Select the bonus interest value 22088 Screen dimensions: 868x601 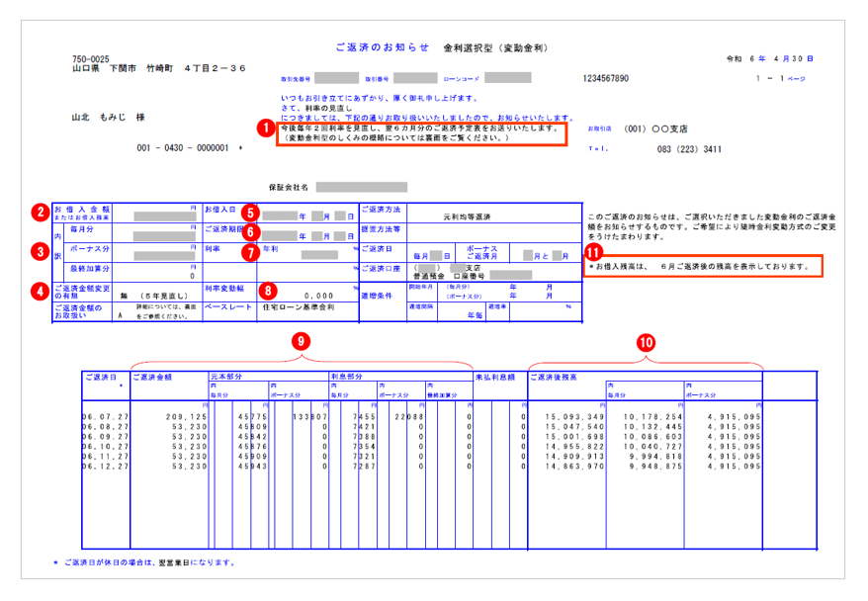click(409, 417)
